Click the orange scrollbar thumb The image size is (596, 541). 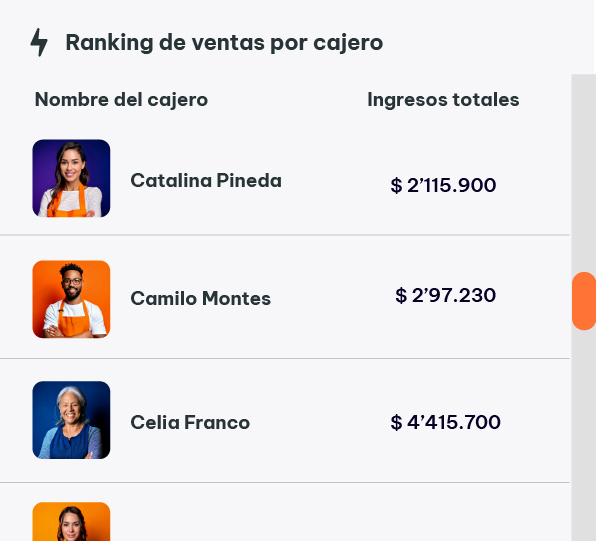584,301
